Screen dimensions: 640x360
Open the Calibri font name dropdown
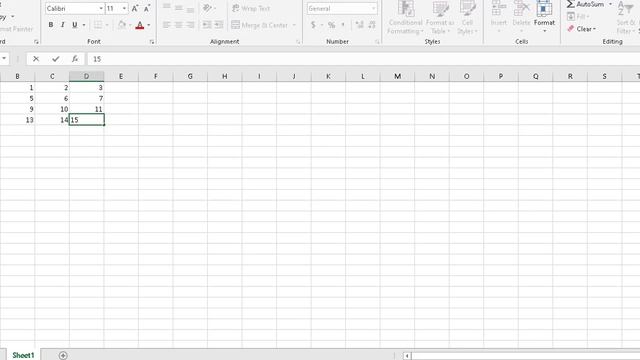pos(100,8)
